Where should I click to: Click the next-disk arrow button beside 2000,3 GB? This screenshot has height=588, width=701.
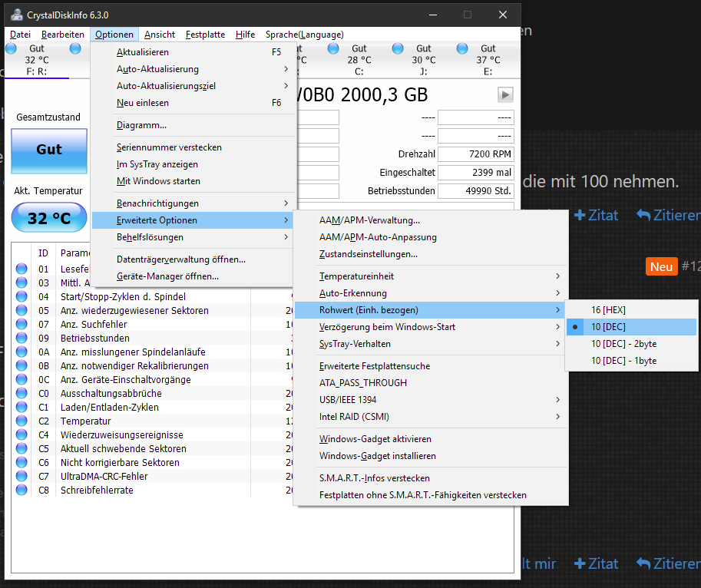(x=505, y=94)
